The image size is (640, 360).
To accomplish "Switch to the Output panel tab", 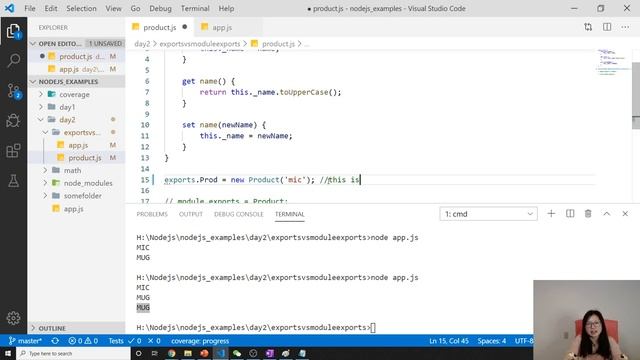I will pyautogui.click(x=191, y=214).
